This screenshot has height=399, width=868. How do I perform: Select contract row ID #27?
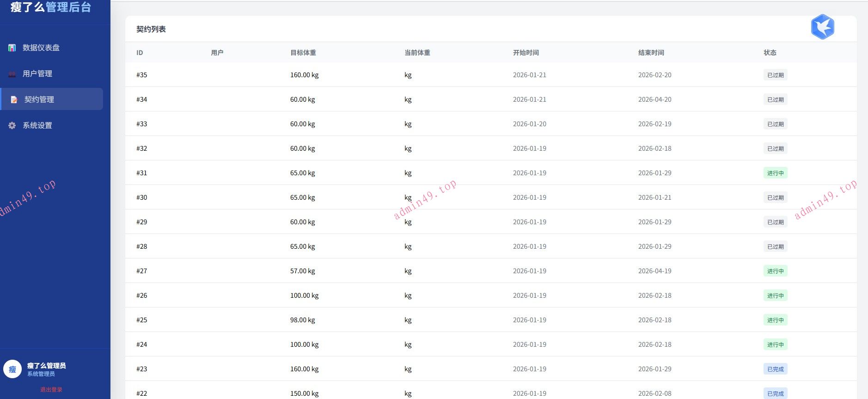click(x=141, y=271)
